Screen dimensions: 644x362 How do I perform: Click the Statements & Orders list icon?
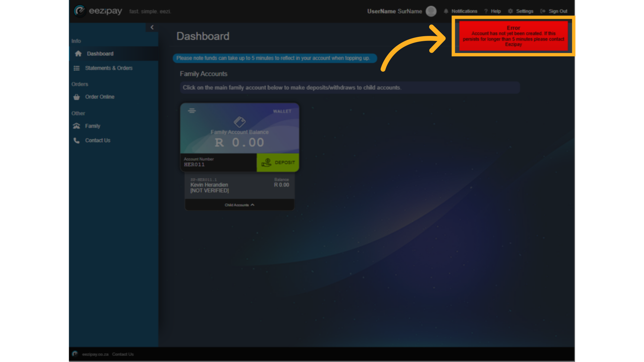[x=76, y=68]
